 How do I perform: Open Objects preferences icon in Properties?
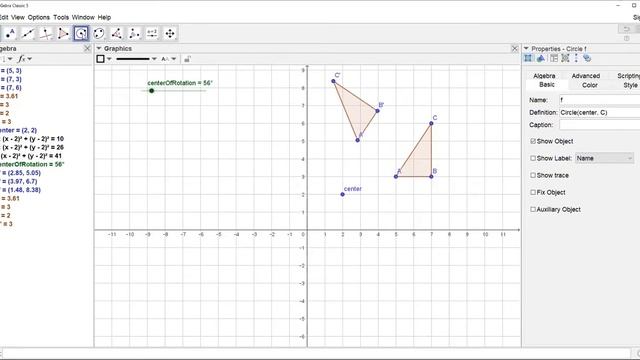[x=528, y=58]
